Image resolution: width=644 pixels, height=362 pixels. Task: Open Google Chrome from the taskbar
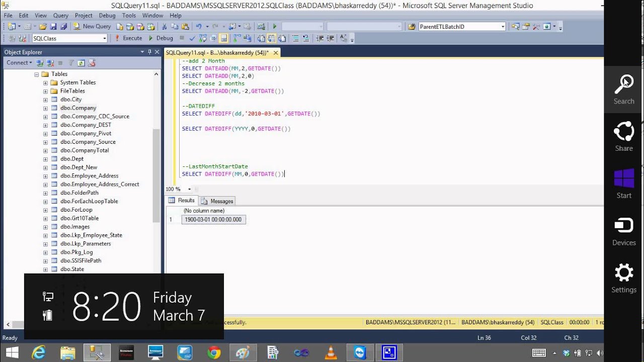(x=214, y=352)
